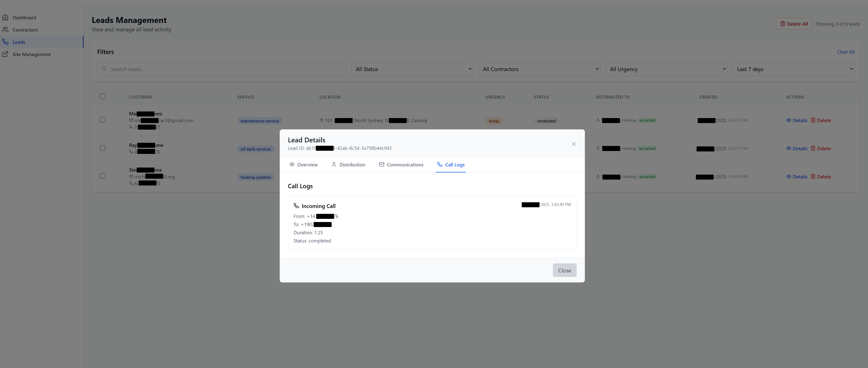The width and height of the screenshot is (868, 368).
Task: Select Contractors in the sidebar
Action: [25, 30]
